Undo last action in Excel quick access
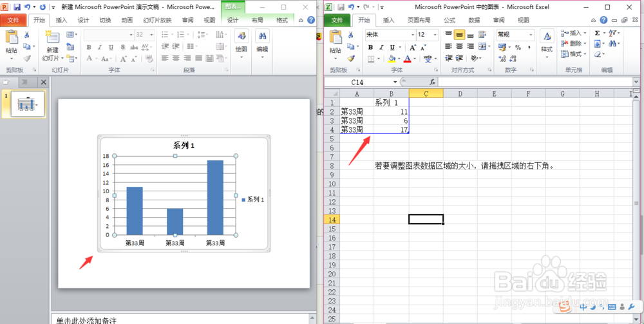This screenshot has width=644, height=324. coord(351,7)
